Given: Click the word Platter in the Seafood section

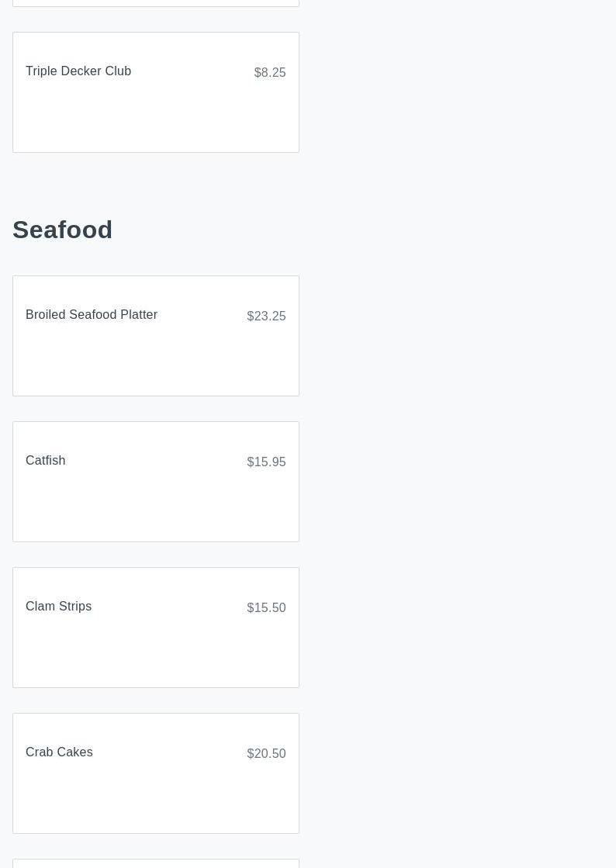Looking at the screenshot, I should pyautogui.click(x=139, y=315).
